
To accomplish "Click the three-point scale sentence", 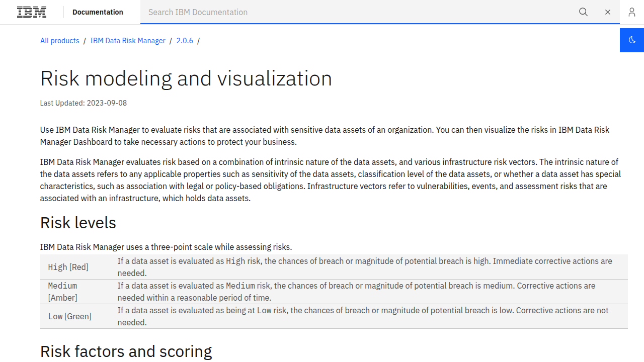I will (166, 247).
